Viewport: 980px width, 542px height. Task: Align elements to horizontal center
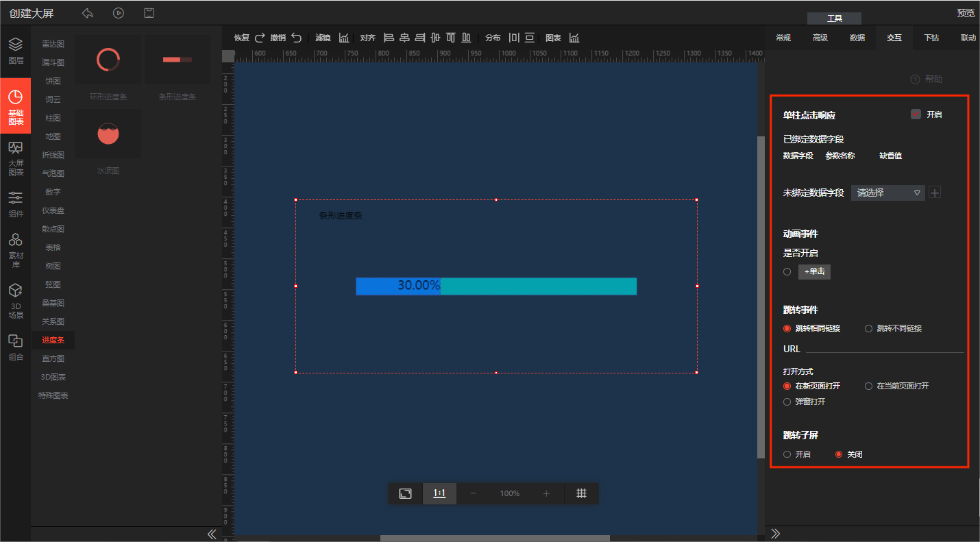click(x=404, y=38)
